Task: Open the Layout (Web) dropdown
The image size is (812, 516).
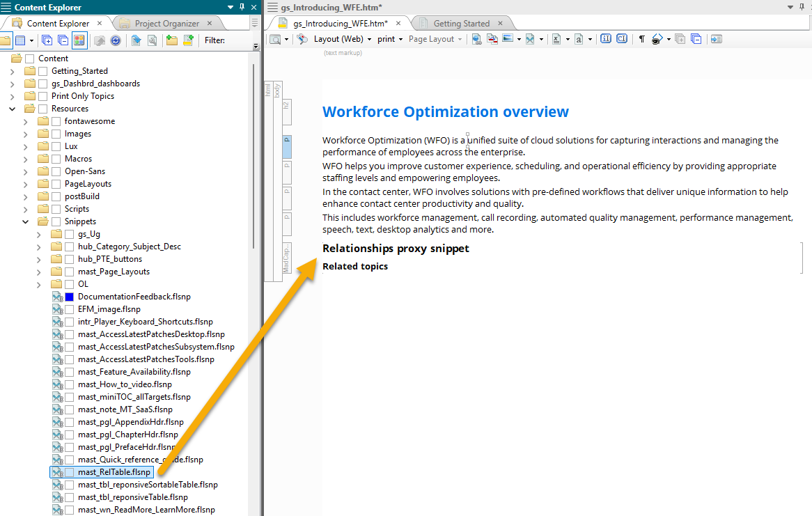Action: 342,39
